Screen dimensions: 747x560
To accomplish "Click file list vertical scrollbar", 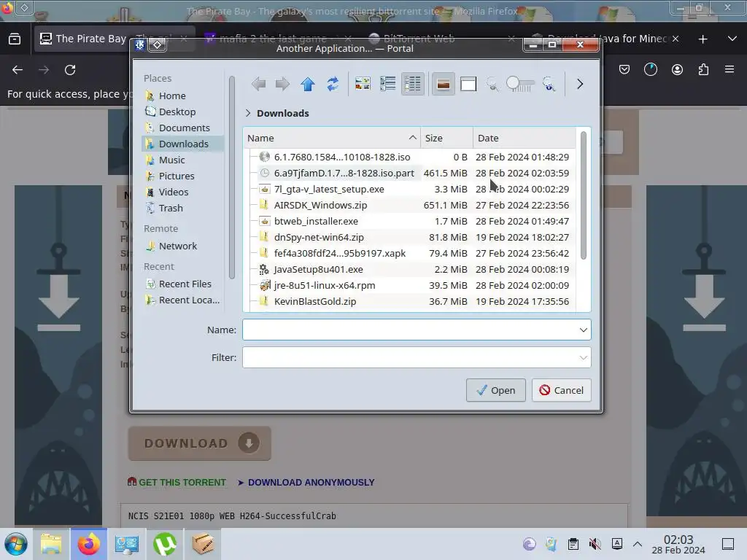I will point(583,195).
